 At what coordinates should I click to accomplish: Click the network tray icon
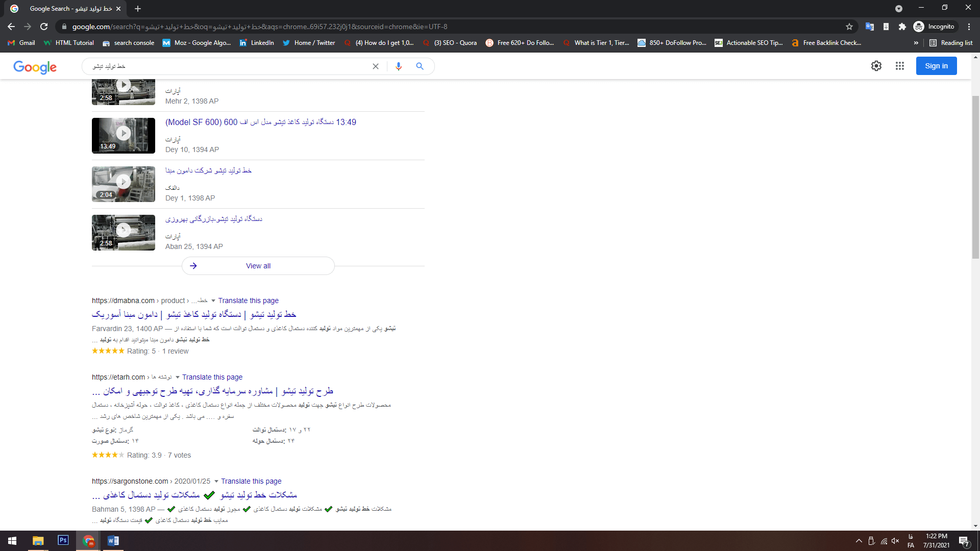(884, 541)
